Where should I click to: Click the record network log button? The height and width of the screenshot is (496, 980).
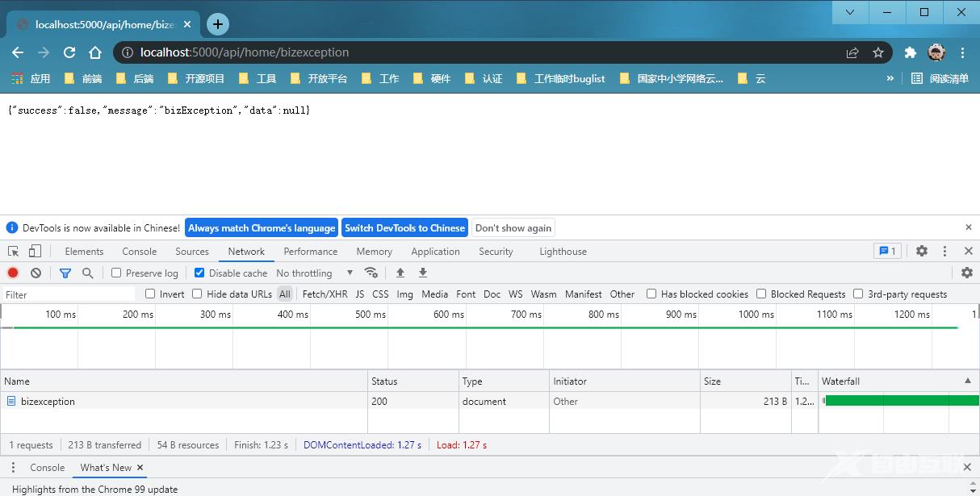pyautogui.click(x=13, y=273)
